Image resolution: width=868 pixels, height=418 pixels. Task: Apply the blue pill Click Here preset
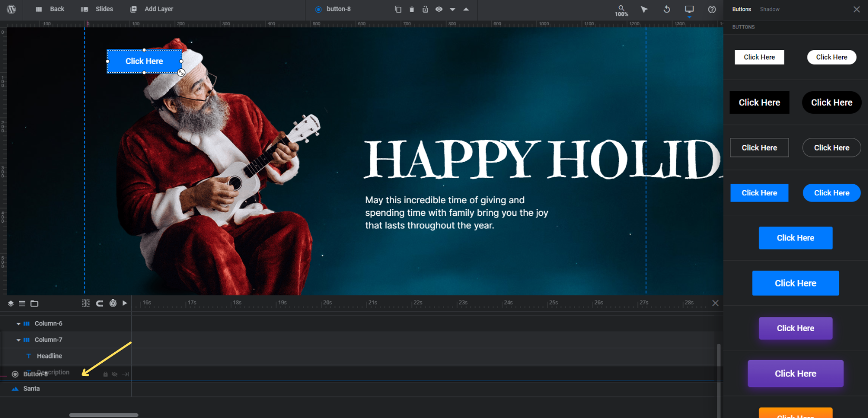832,193
